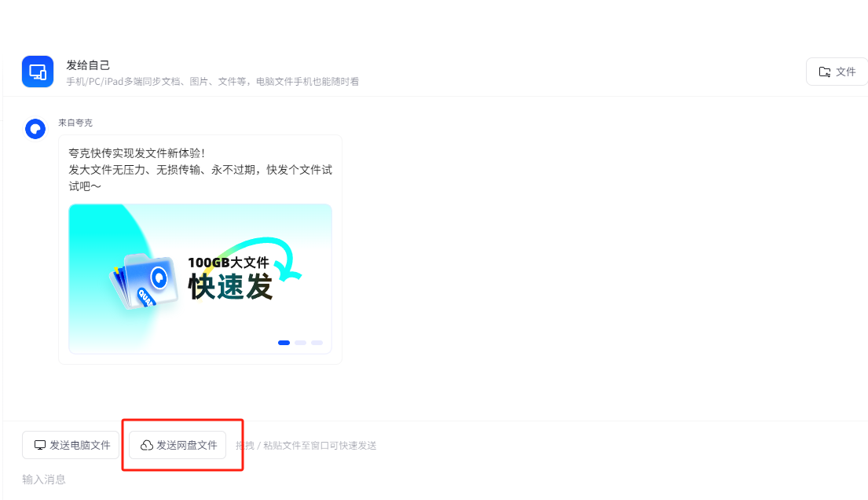Click the blue 发给自己 device icon
This screenshot has height=500, width=868.
pos(38,72)
